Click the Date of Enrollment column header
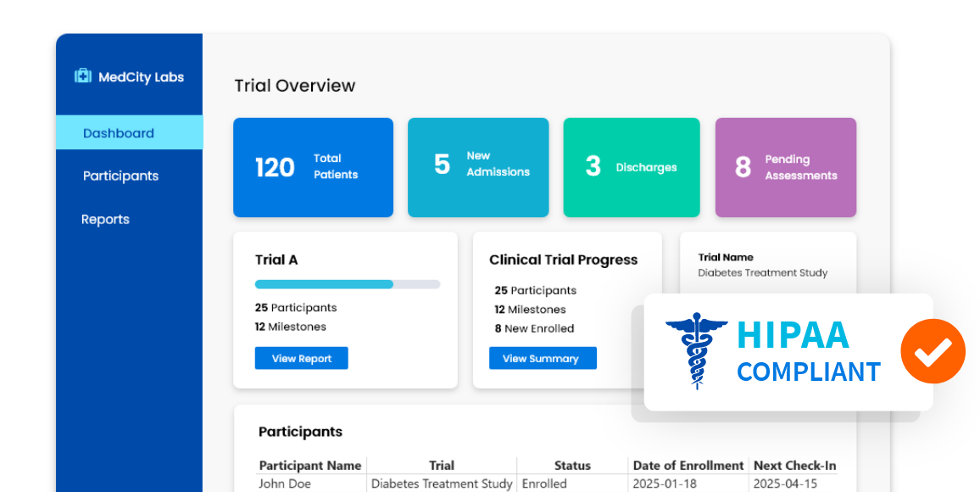The width and height of the screenshot is (980, 492). tap(688, 466)
